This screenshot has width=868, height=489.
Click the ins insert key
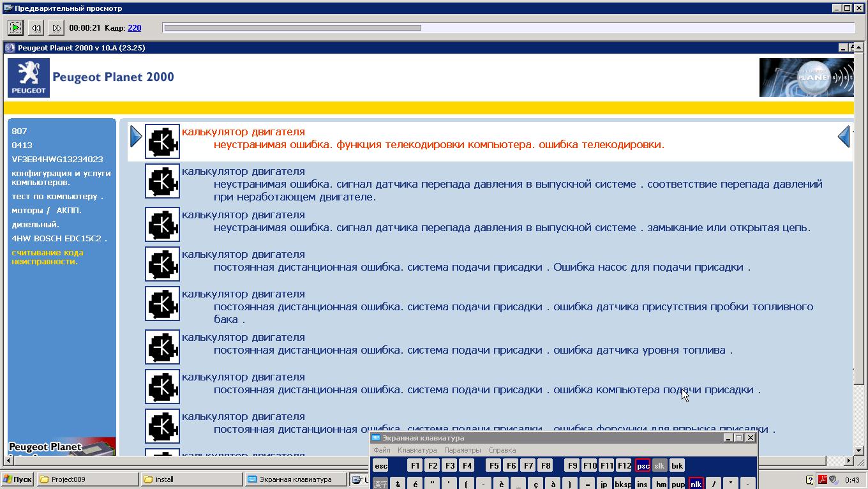[642, 483]
